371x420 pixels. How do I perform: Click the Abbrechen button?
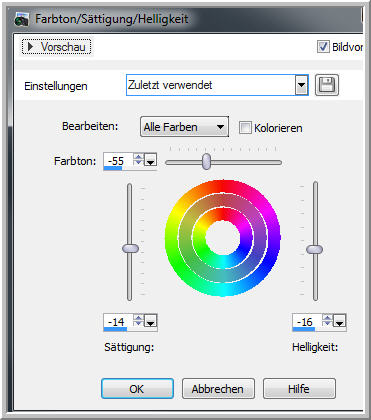click(x=218, y=389)
